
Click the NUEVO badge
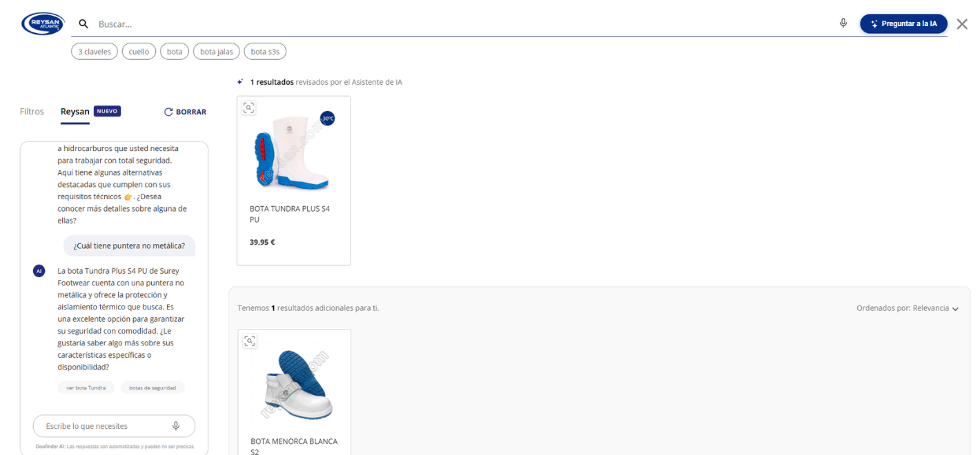point(107,111)
